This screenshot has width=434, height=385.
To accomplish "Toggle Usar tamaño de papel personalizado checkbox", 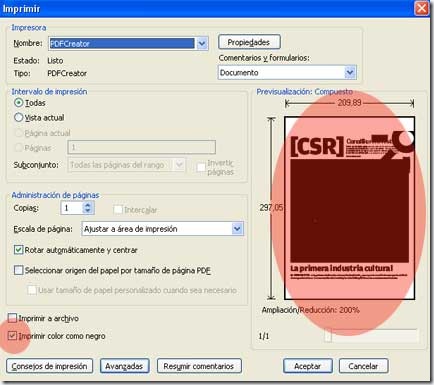I will click(x=32, y=290).
